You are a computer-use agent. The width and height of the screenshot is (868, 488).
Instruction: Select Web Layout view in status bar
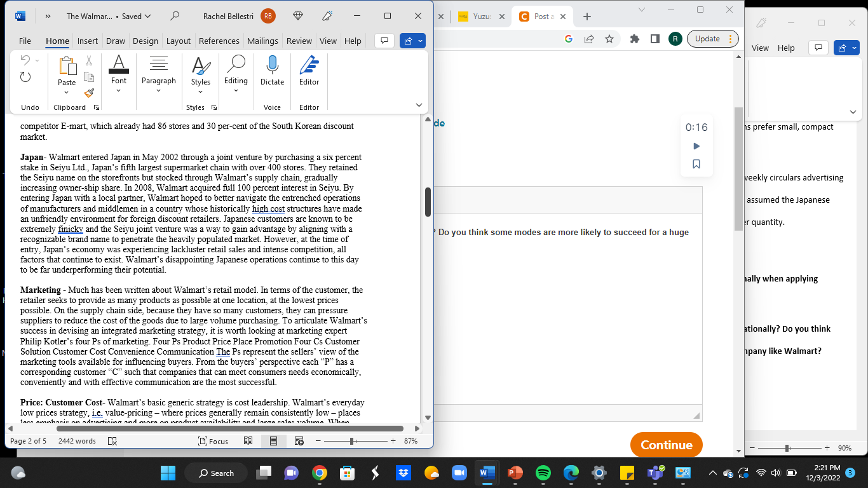(x=297, y=440)
